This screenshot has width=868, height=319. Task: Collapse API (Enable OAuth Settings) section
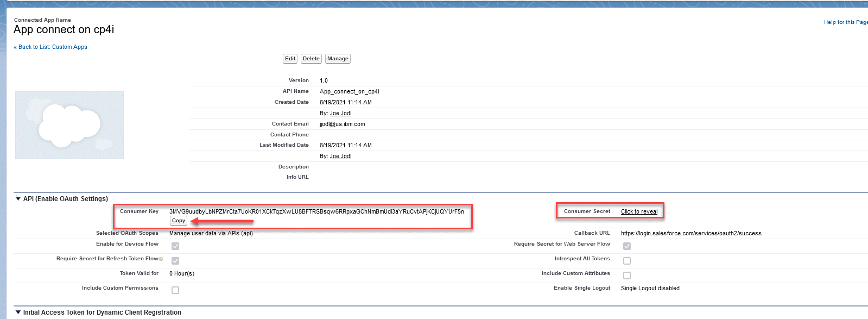click(18, 199)
